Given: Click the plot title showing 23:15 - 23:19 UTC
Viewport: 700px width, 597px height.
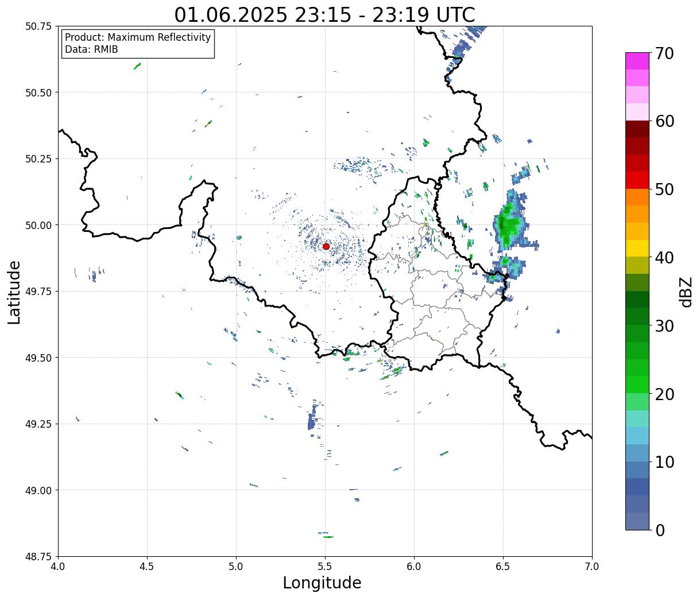Looking at the screenshot, I should click(x=325, y=14).
